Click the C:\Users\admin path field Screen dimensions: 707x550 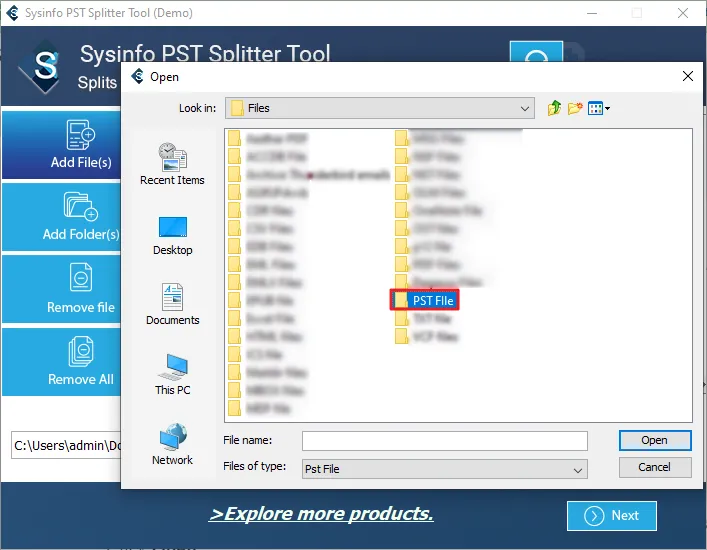[66, 445]
